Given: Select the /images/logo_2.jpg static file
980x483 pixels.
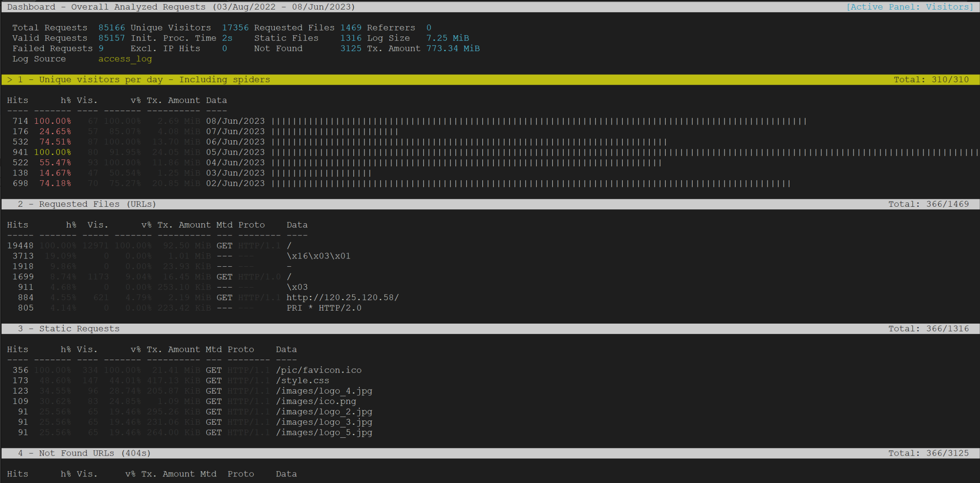Looking at the screenshot, I should [x=324, y=412].
